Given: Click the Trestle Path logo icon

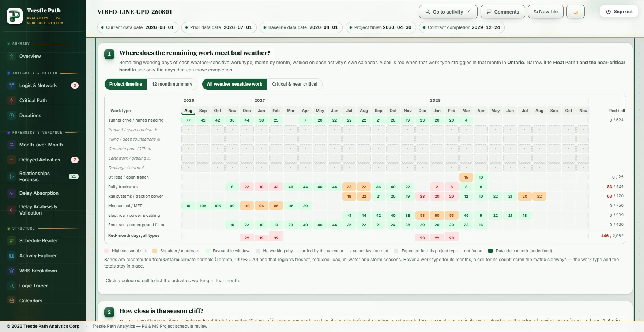Looking at the screenshot, I should point(15,16).
